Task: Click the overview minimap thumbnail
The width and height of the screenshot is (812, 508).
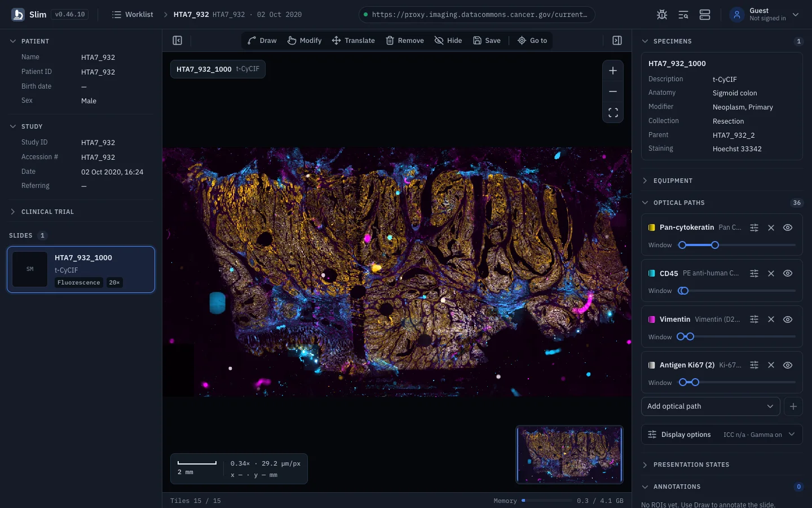Action: coord(570,454)
